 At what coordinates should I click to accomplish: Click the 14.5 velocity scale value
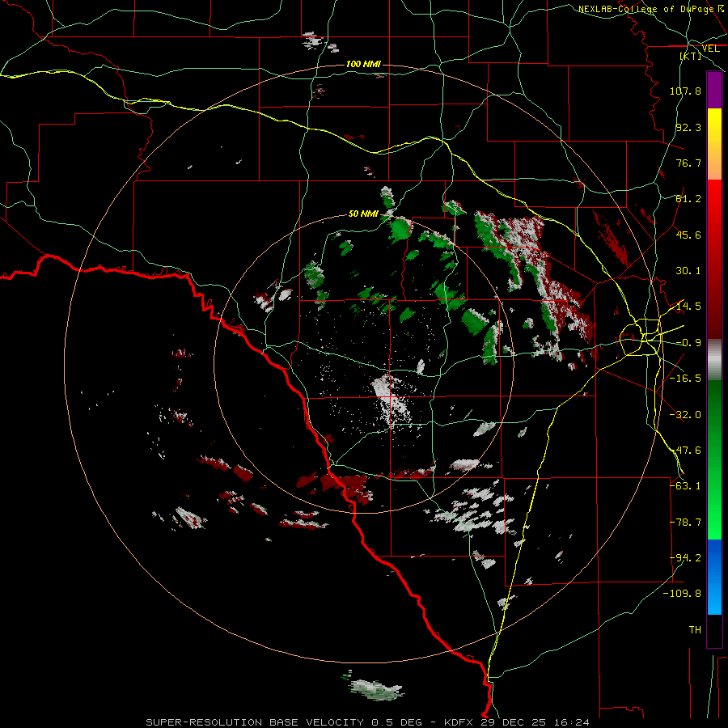[x=688, y=307]
